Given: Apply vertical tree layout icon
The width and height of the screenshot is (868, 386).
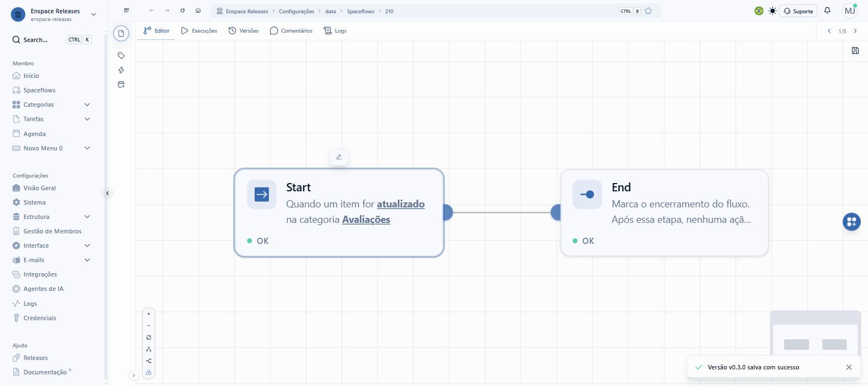Looking at the screenshot, I should [x=148, y=349].
